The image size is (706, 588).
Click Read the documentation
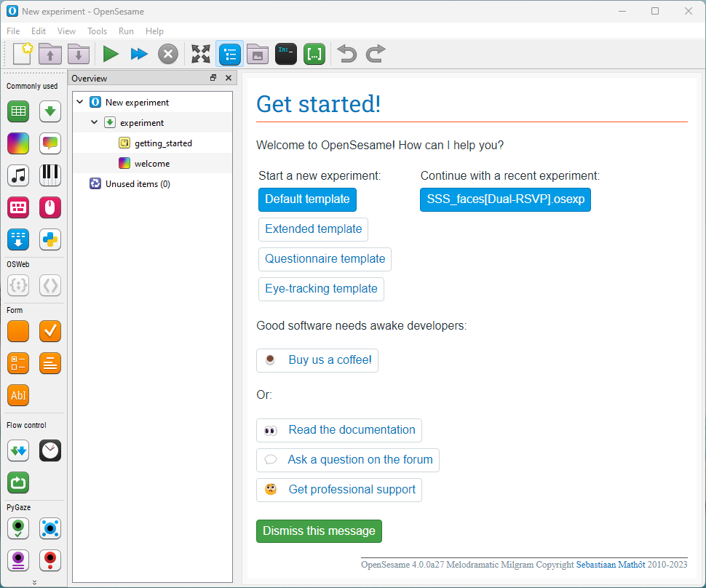click(x=339, y=430)
